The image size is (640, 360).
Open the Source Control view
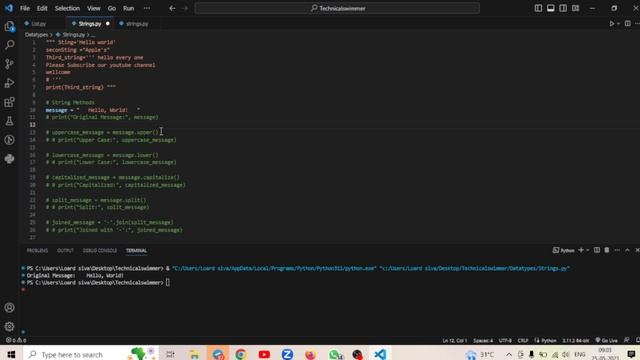coord(9,64)
